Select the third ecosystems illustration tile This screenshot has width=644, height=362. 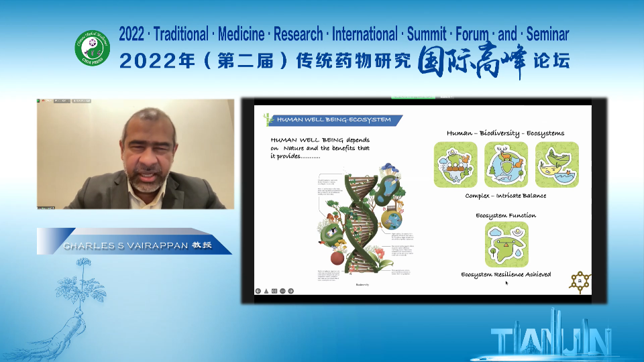click(x=557, y=165)
